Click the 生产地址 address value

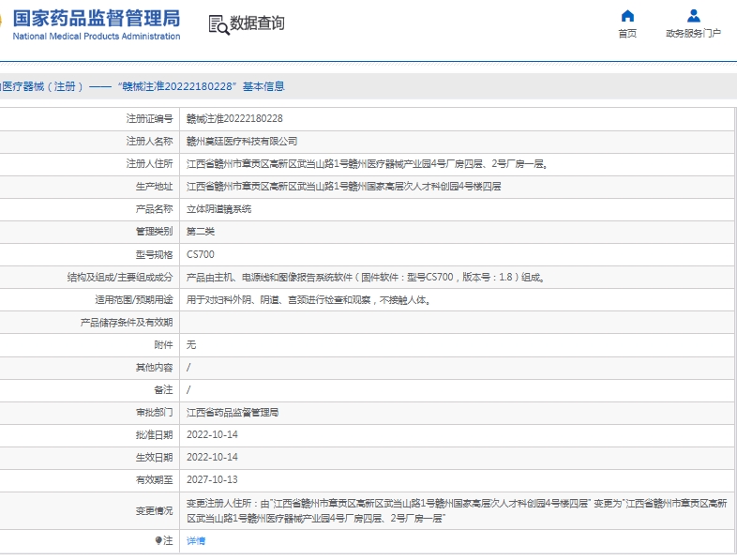click(x=343, y=186)
